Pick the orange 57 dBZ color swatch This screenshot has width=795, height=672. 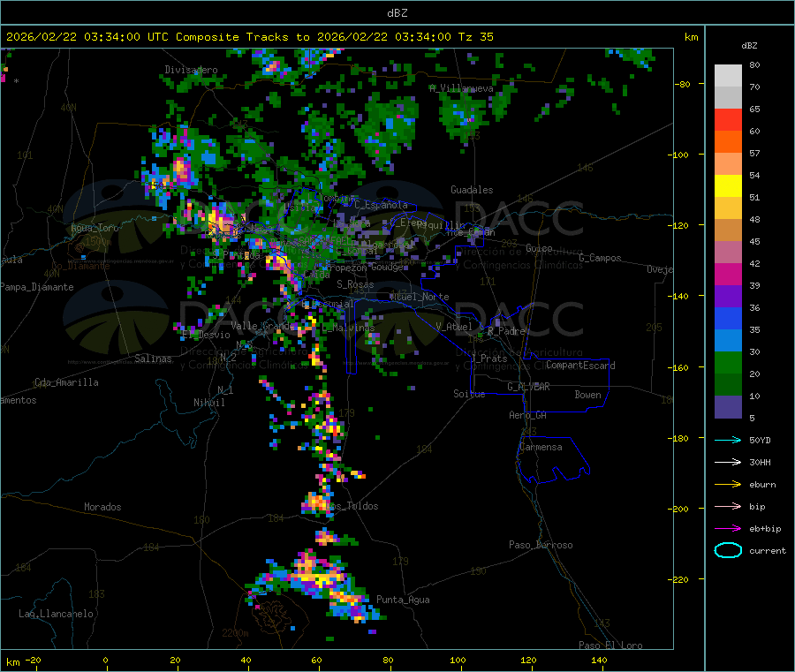(x=728, y=142)
